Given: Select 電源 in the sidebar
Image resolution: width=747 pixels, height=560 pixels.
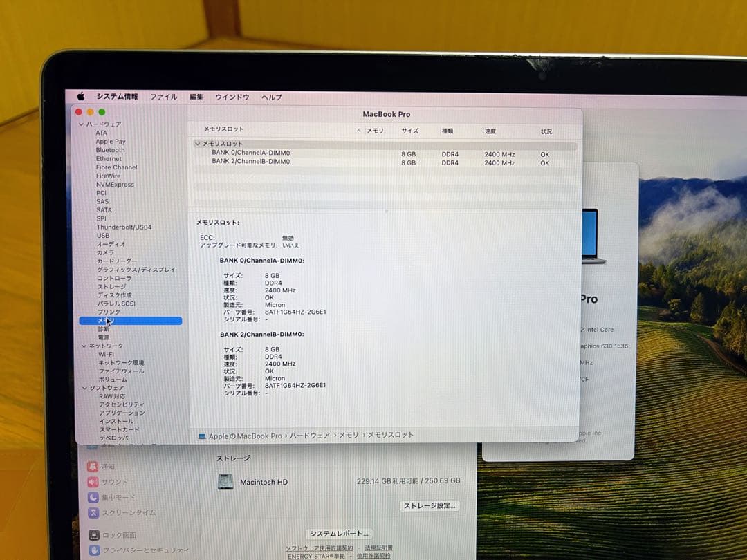Looking at the screenshot, I should 103,337.
